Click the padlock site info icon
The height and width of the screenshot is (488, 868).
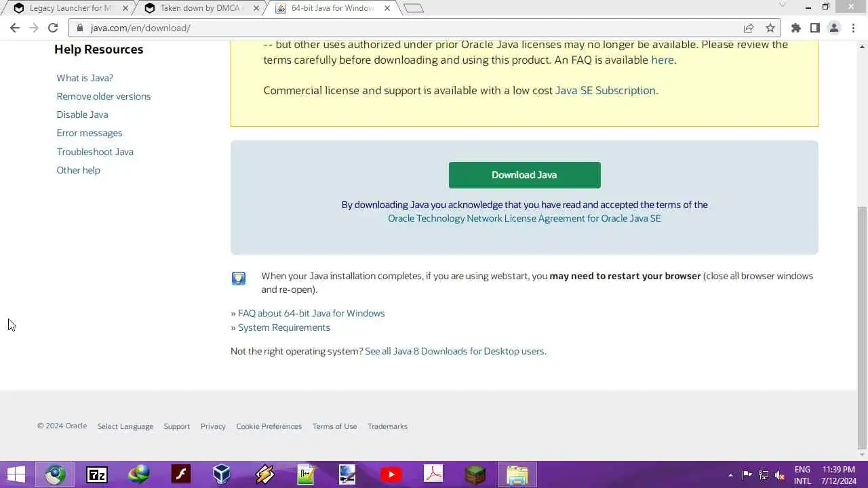pos(80,28)
